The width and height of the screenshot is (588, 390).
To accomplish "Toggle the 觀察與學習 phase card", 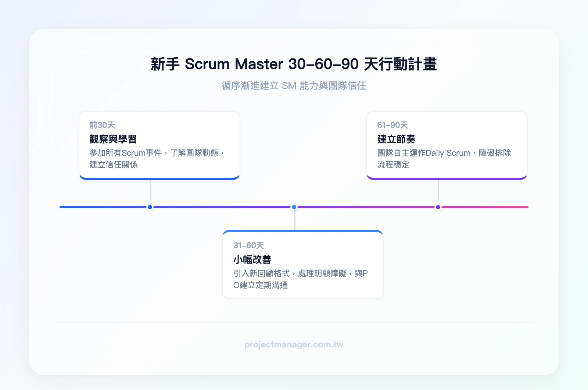I will click(x=159, y=145).
